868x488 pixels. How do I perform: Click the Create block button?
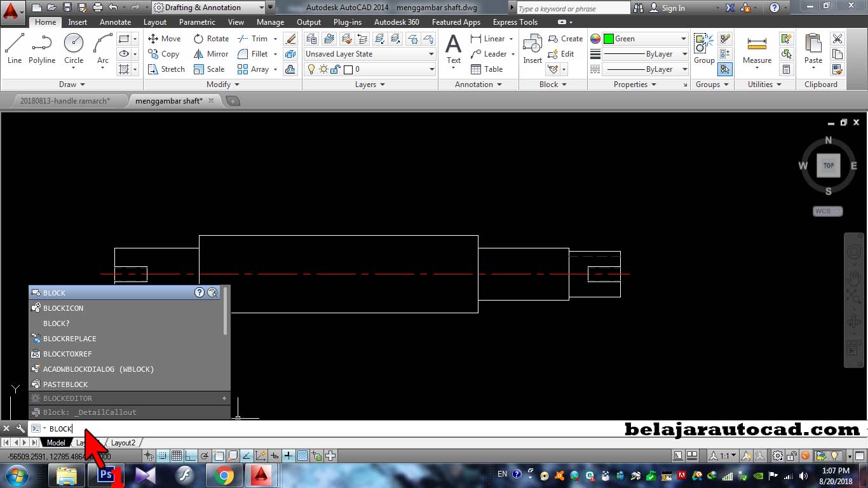point(565,38)
